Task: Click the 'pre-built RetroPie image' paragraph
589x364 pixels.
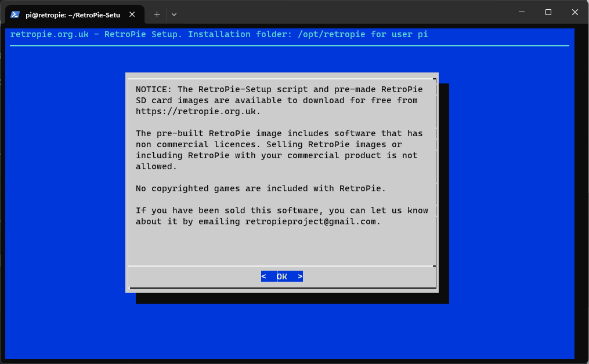Action: click(279, 150)
